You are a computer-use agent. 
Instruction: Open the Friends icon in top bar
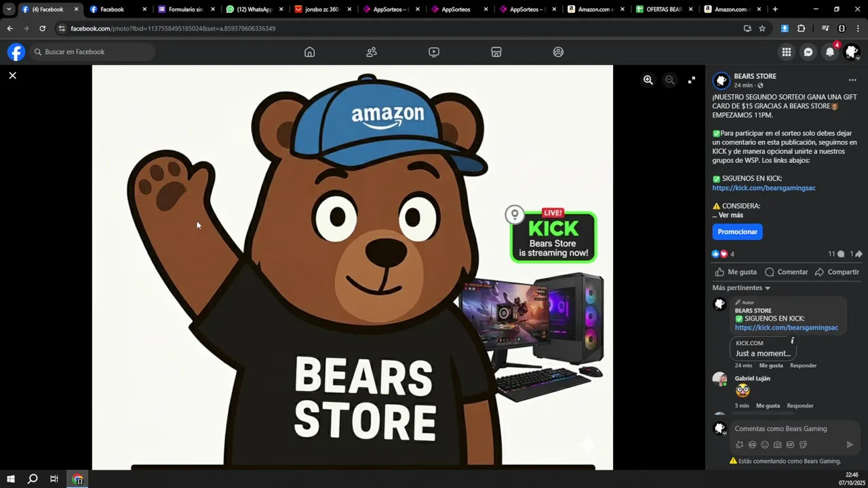pos(372,52)
